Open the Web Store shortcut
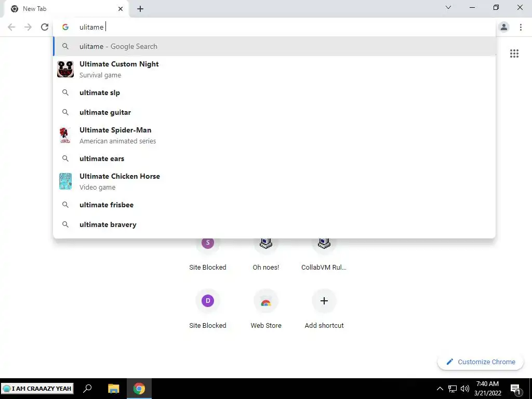Viewport: 532px width, 399px height. click(x=266, y=310)
